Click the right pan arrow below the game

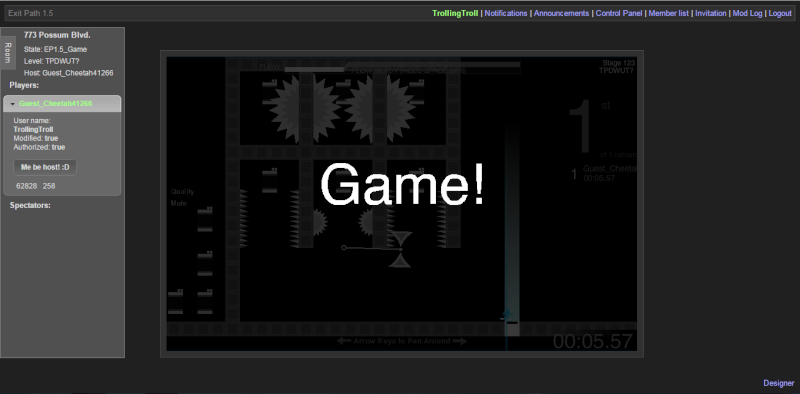click(460, 341)
